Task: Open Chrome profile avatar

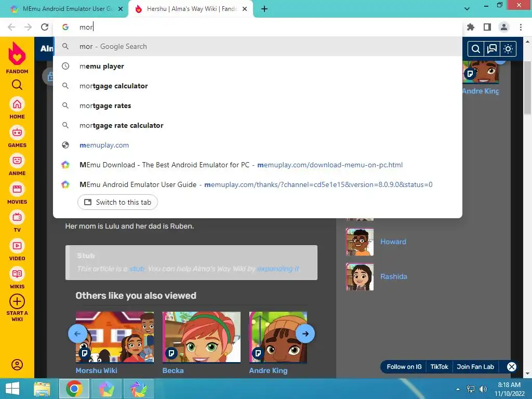Action: [x=504, y=27]
